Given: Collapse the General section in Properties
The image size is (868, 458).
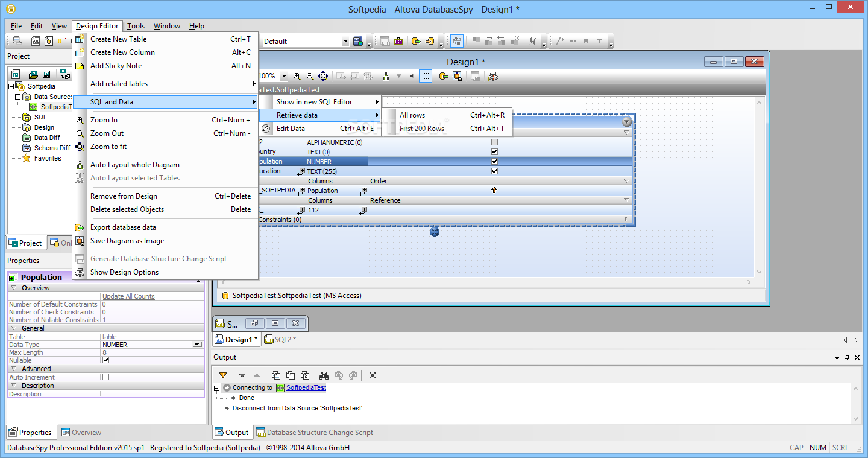Looking at the screenshot, I should 13,328.
